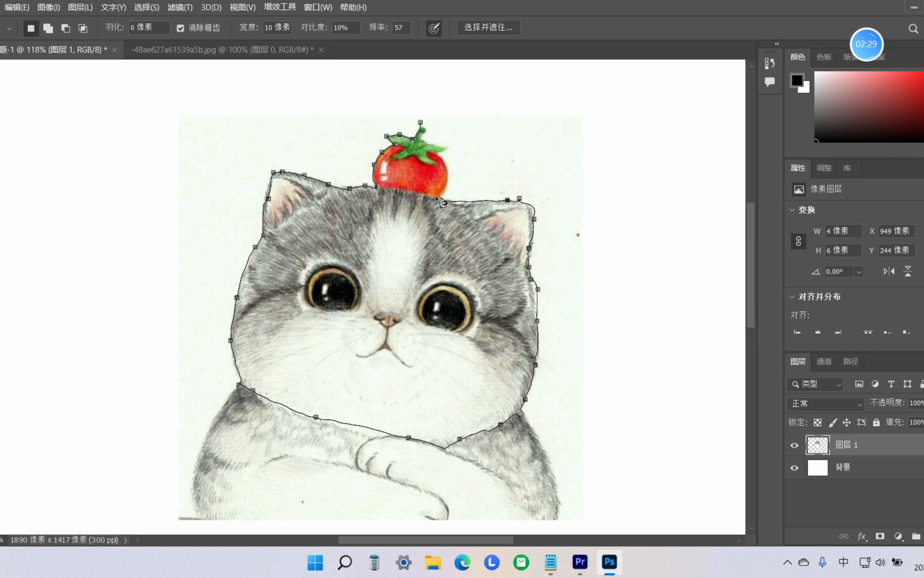Open the 选择(S) menu
This screenshot has width=924, height=578.
point(147,7)
